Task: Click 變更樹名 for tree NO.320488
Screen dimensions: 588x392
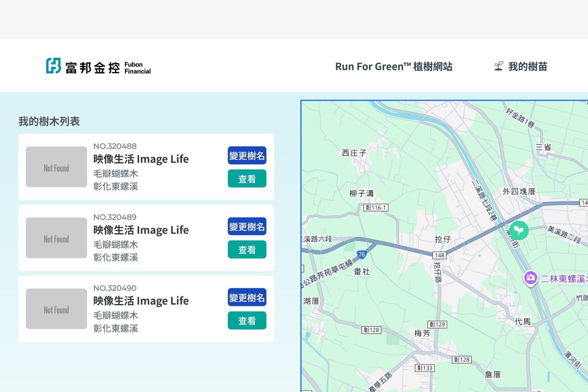Action: tap(247, 155)
